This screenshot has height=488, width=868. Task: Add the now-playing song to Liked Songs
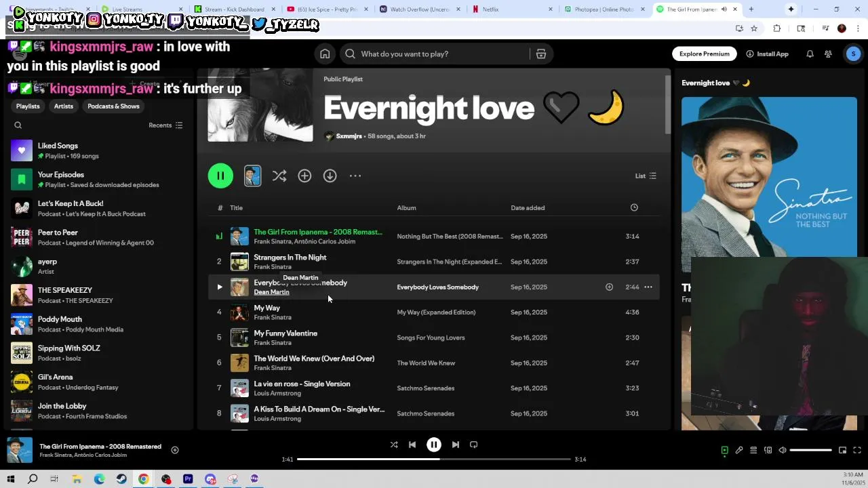pos(175,450)
